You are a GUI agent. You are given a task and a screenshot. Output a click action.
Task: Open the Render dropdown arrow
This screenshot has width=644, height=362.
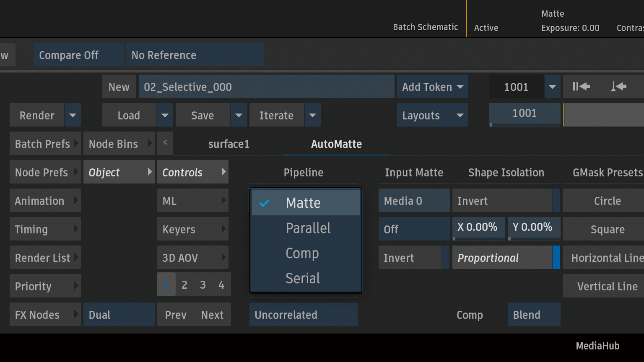tap(73, 115)
